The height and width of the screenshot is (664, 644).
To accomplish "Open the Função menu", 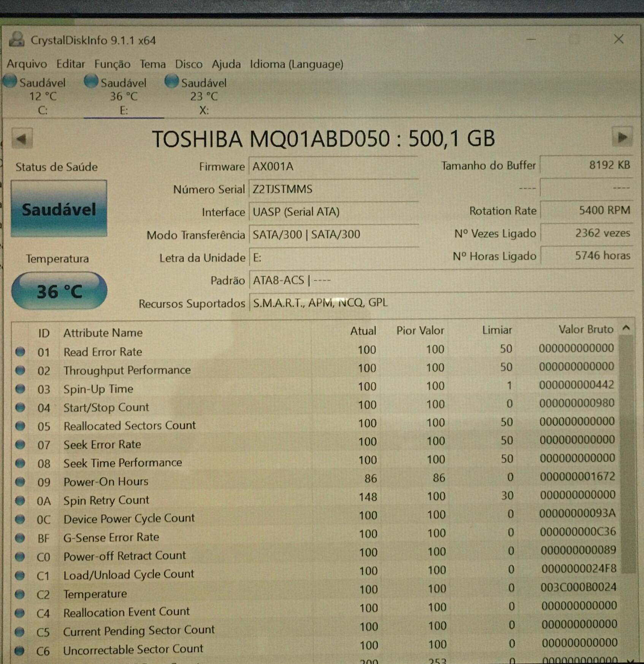I will point(112,64).
